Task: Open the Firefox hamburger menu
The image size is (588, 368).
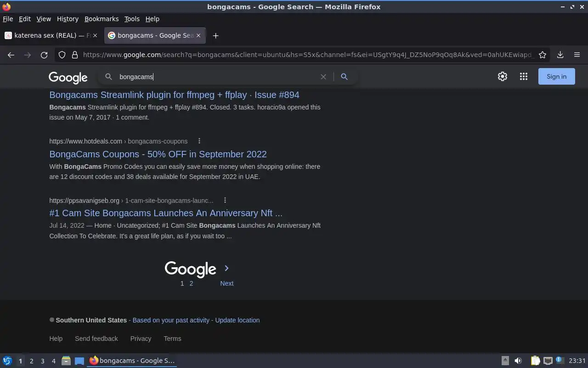Action: click(x=577, y=55)
